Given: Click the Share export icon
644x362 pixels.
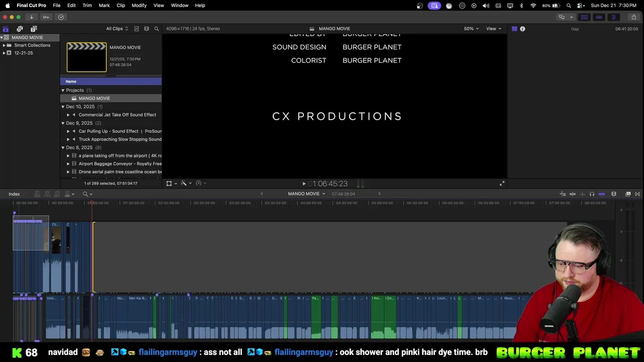Looking at the screenshot, I should pyautogui.click(x=634, y=17).
